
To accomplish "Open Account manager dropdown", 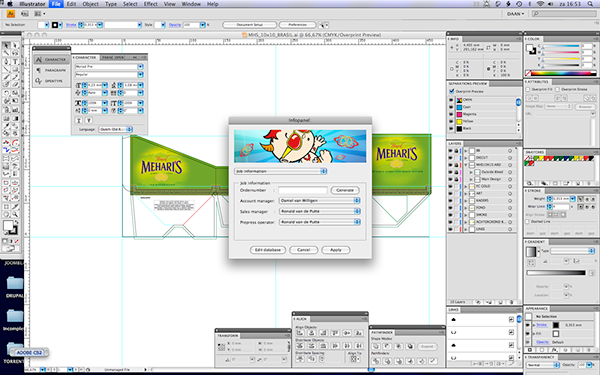I will [320, 201].
